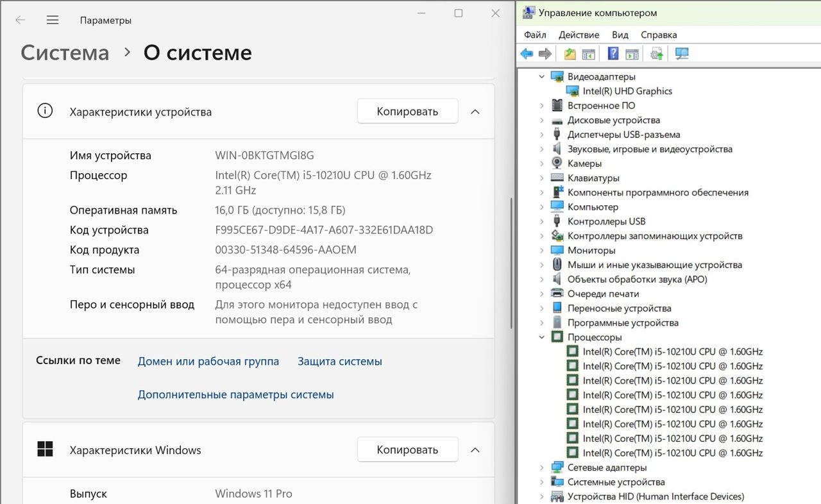Select the first Intel(R) Core(TM) i5-10210U processor entry
This screenshot has height=504, width=821.
(673, 351)
